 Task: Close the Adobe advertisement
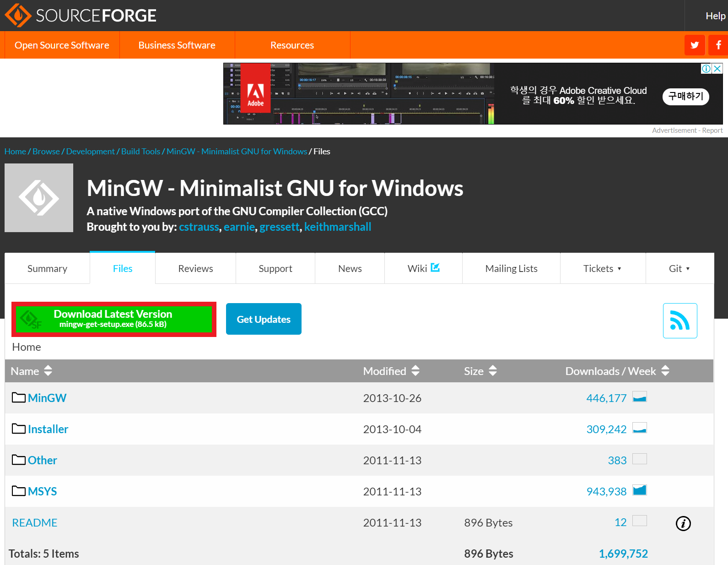pos(717,69)
